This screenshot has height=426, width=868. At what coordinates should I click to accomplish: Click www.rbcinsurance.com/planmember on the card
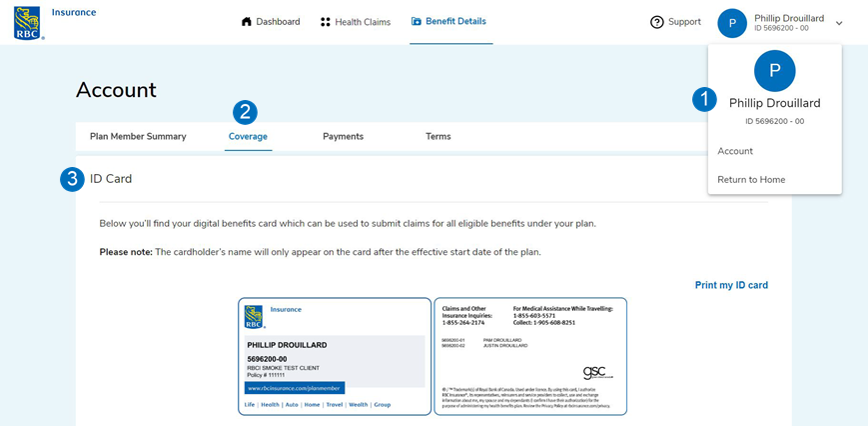[295, 388]
